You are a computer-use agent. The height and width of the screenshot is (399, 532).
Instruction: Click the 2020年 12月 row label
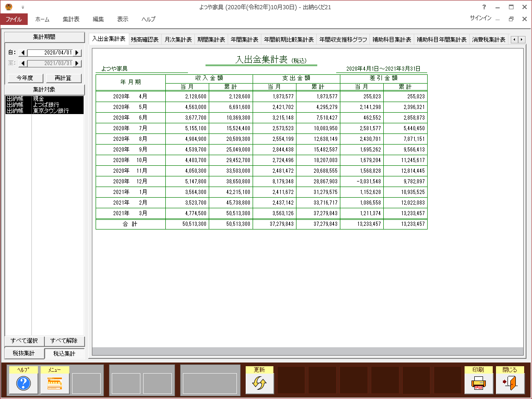point(130,181)
